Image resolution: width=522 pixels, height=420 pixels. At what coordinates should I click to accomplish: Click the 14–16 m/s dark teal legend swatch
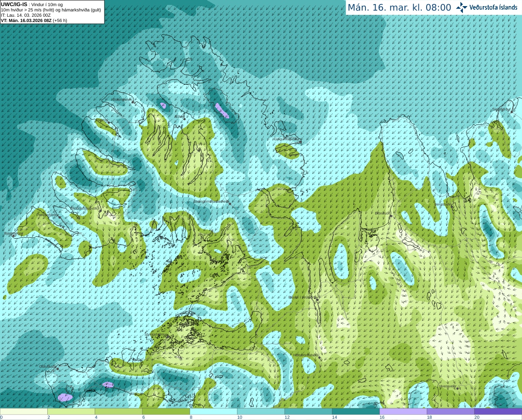click(x=356, y=411)
